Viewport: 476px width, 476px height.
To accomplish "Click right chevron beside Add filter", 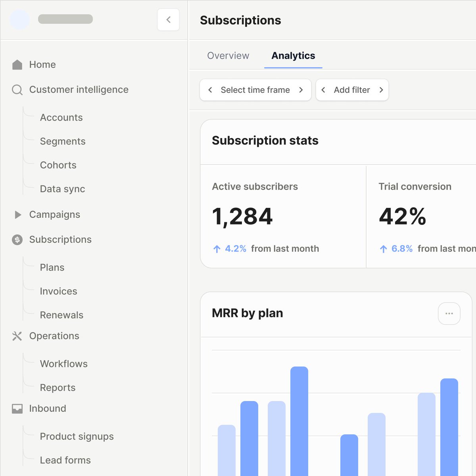I will 381,90.
